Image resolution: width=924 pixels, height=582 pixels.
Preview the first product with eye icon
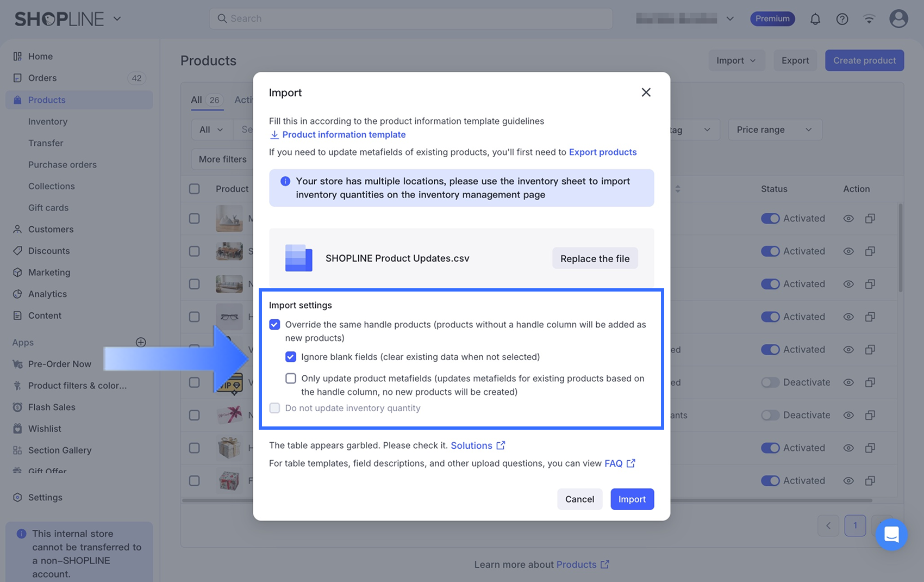[x=848, y=218]
